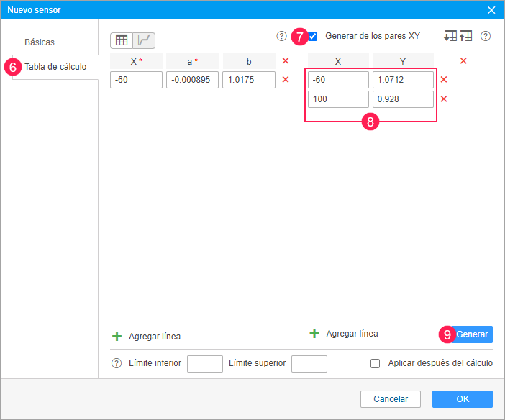The height and width of the screenshot is (420, 505).
Task: Click the Límite inferior label
Action: [155, 363]
